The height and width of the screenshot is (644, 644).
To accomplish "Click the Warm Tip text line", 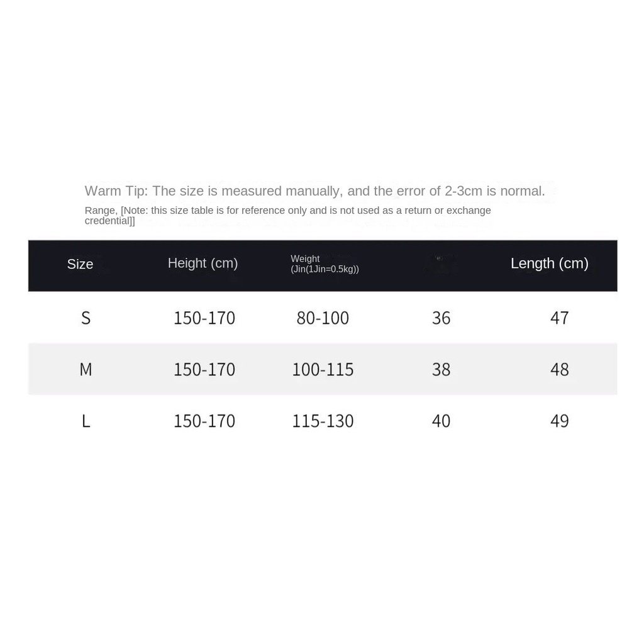I will click(314, 191).
